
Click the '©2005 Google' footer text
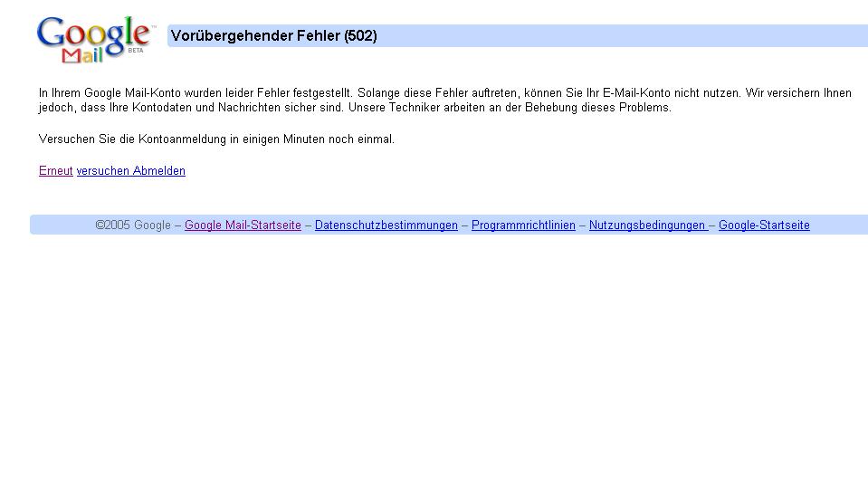point(133,225)
